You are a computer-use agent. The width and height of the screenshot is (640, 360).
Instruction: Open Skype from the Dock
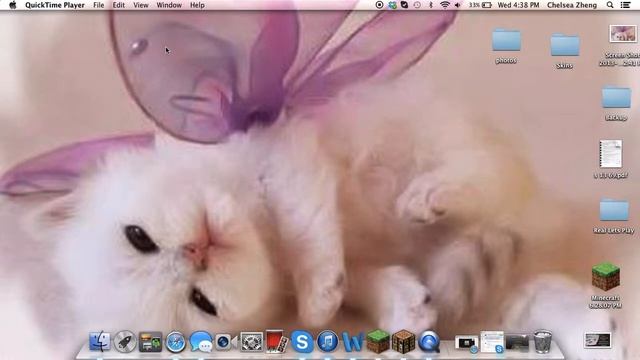tap(302, 342)
